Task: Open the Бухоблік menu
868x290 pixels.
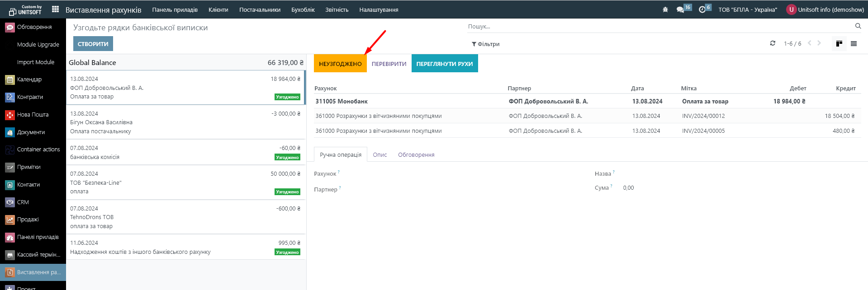Action: [303, 9]
